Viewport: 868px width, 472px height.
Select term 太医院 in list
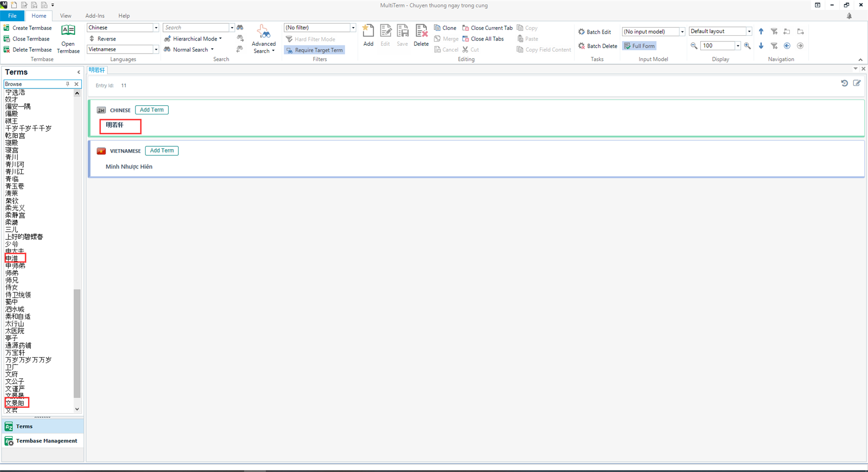click(x=15, y=331)
